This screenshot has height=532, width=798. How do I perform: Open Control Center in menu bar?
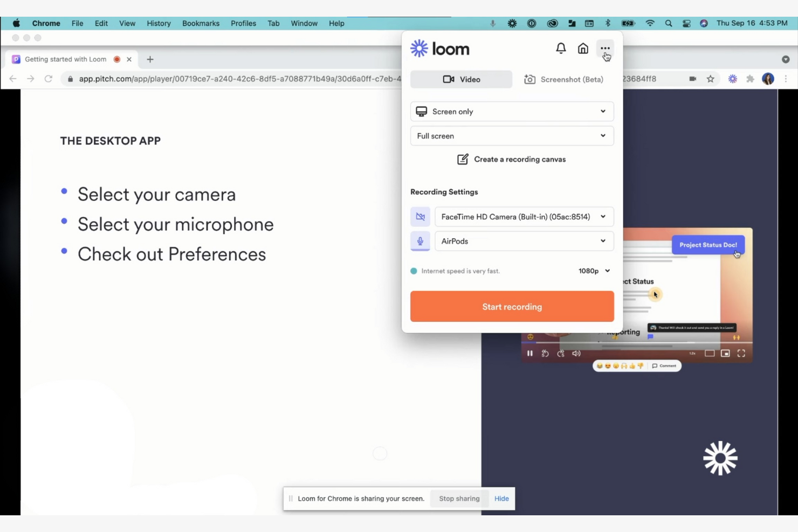686,23
